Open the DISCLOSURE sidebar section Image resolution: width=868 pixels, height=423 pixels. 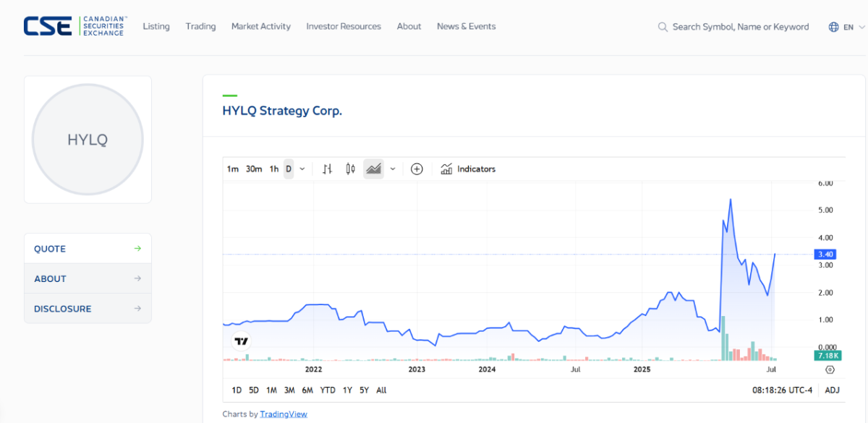(88, 309)
